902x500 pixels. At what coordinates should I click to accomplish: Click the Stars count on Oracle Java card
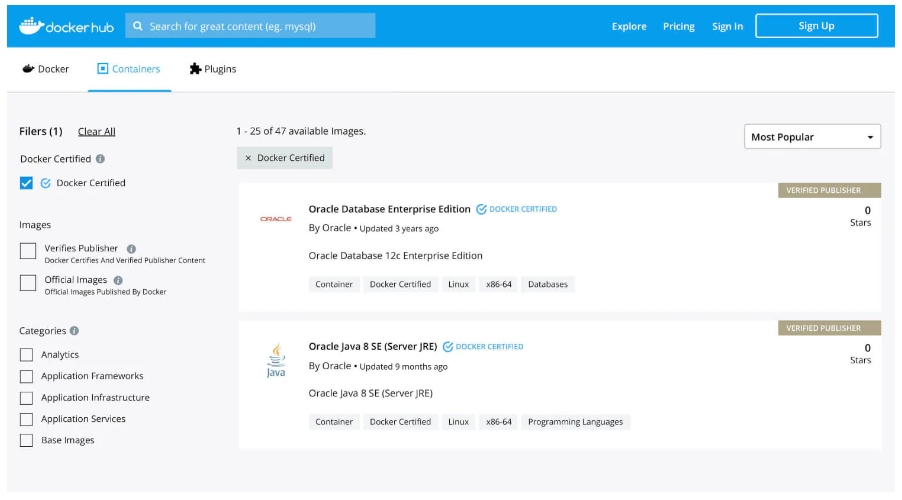861,354
